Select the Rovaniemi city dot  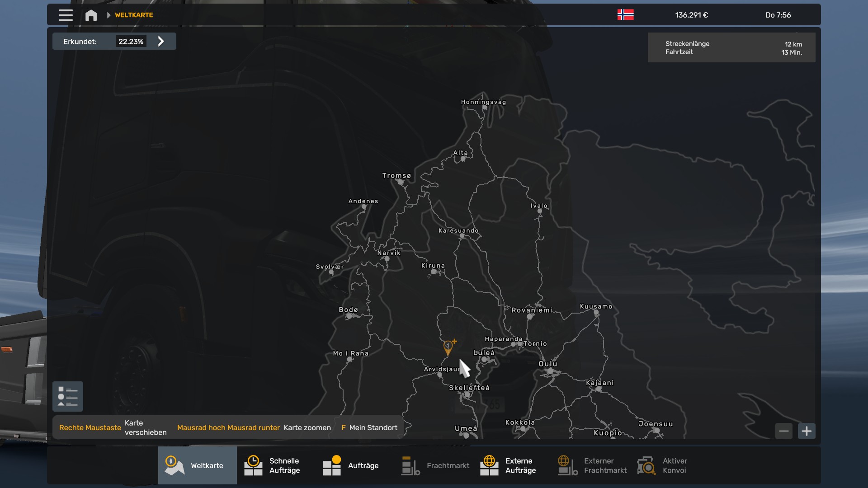530,316
